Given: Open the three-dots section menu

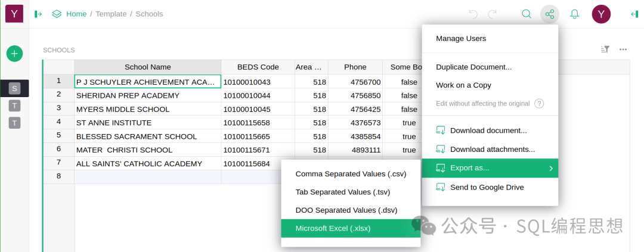Looking at the screenshot, I should coord(623,49).
